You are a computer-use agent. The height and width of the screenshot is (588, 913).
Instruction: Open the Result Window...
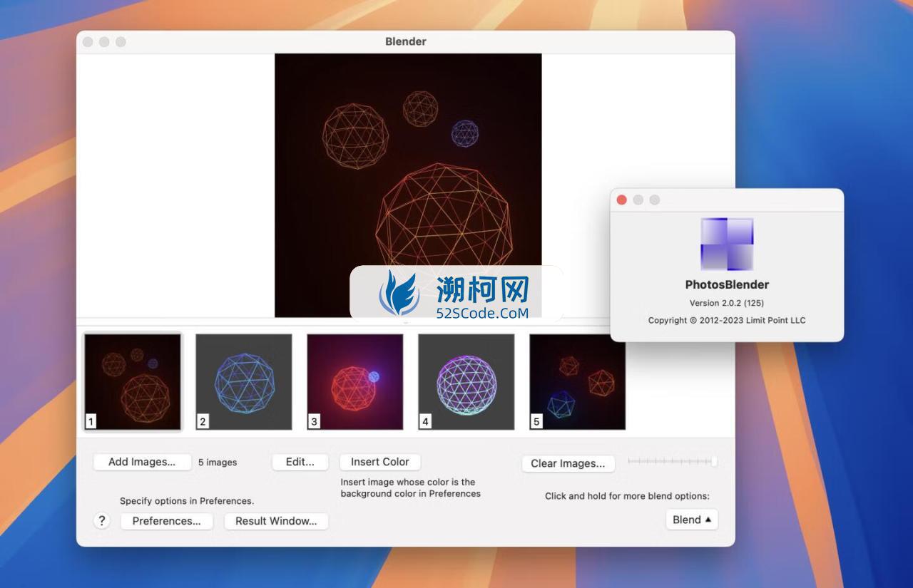276,521
